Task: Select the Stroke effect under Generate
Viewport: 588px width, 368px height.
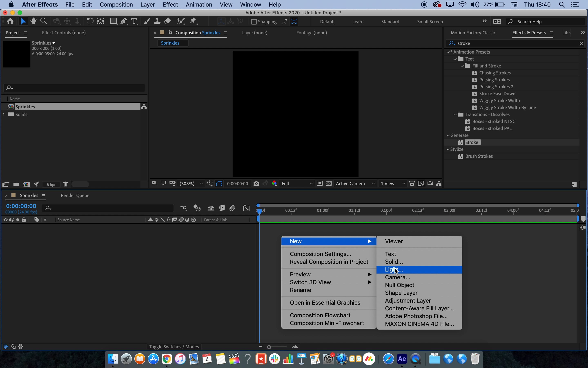Action: (x=471, y=142)
